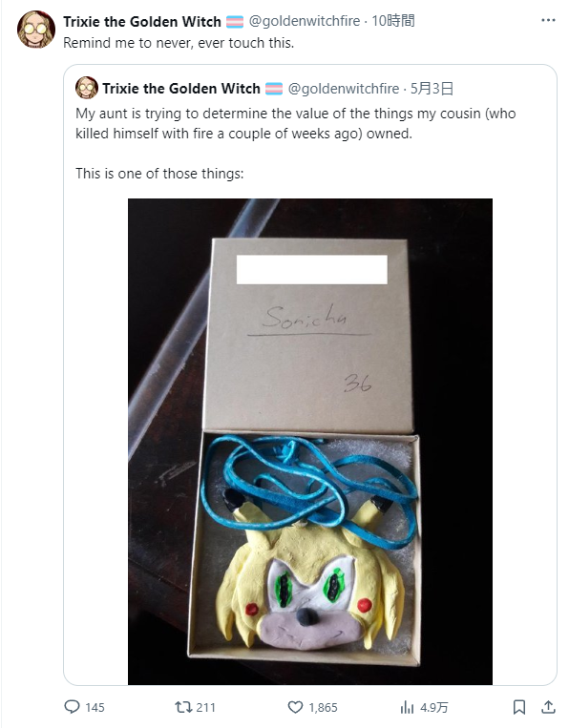Bookmark this tweet
This screenshot has height=728, width=569.
pos(518,707)
